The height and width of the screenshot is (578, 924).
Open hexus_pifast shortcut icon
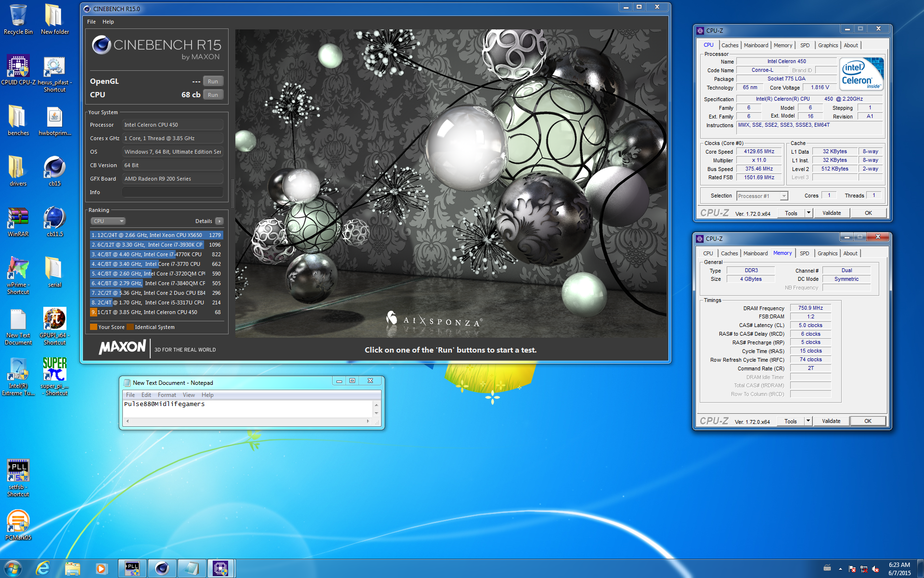click(x=54, y=73)
